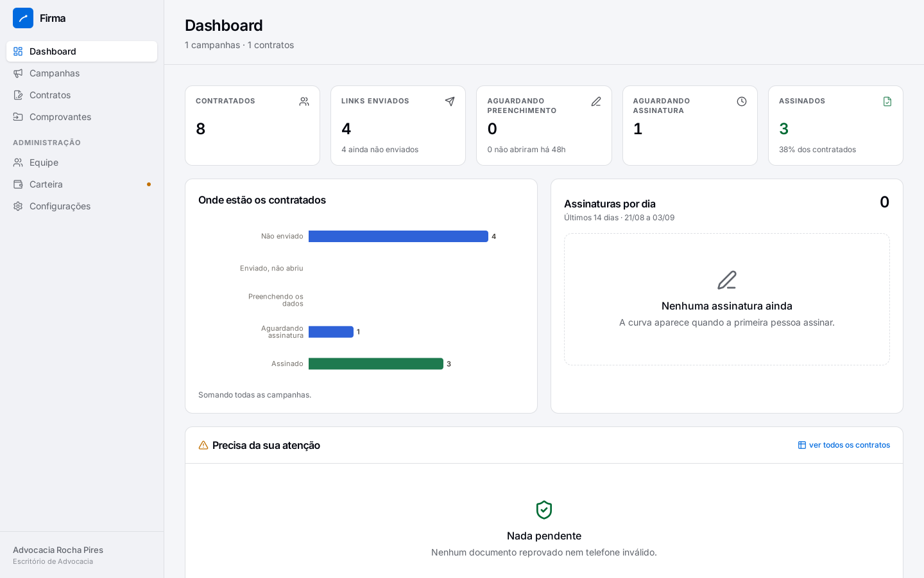The image size is (924, 578).
Task: Click the total 0 beside 'Assinaturas por dia'
Action: [884, 202]
